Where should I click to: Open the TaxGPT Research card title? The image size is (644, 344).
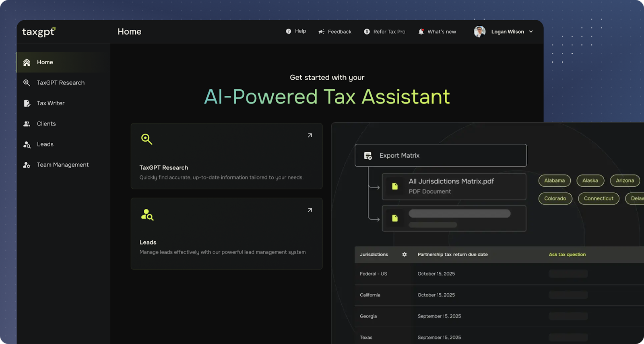(x=164, y=168)
